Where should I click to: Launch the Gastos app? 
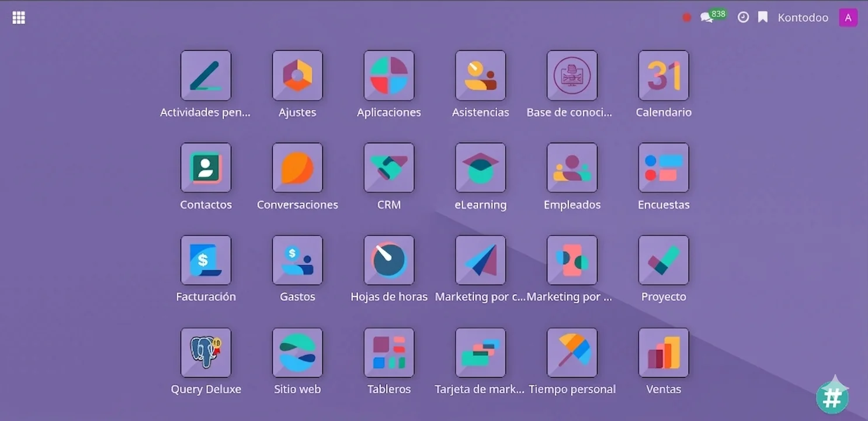point(297,260)
